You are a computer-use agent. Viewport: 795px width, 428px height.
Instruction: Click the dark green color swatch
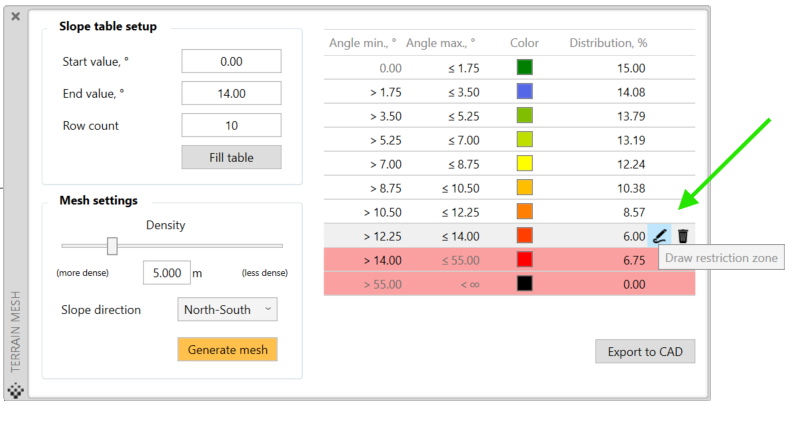pos(524,68)
